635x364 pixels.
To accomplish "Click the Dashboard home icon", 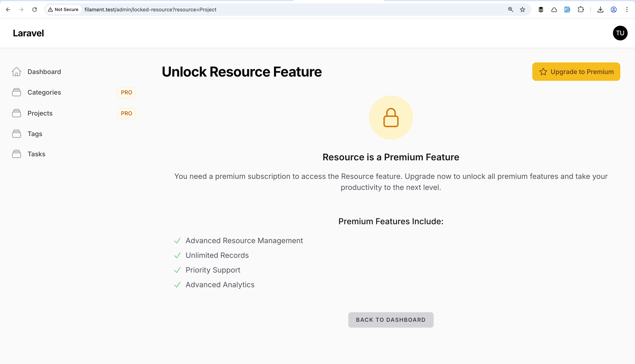I will (x=17, y=72).
